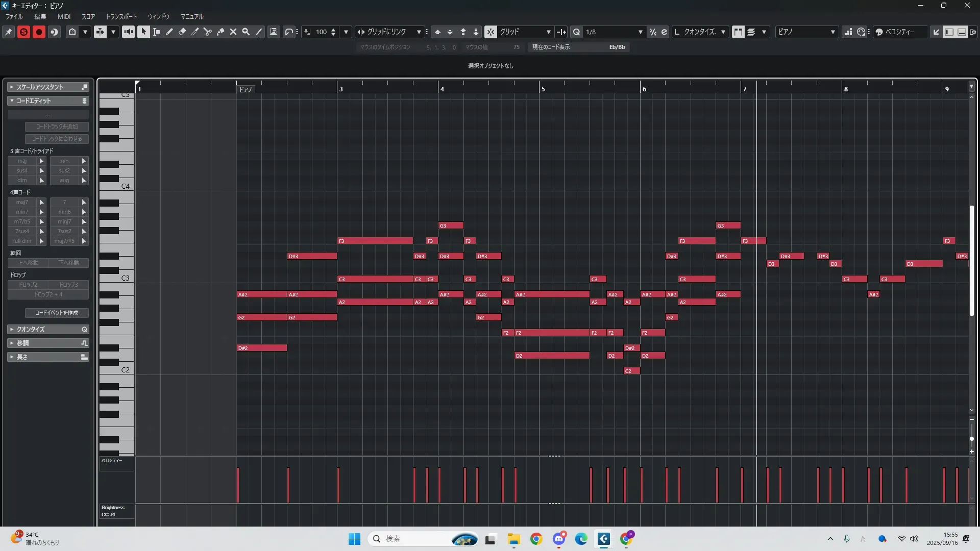This screenshot has width=980, height=551.
Task: Activate the Zoom magnifier tool
Action: 246,32
